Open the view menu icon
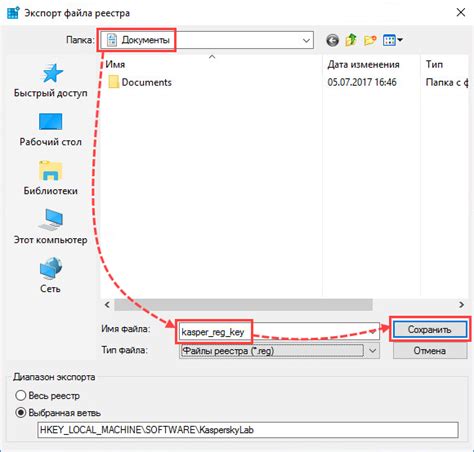Screen dimensions: 474x452 [x=393, y=40]
